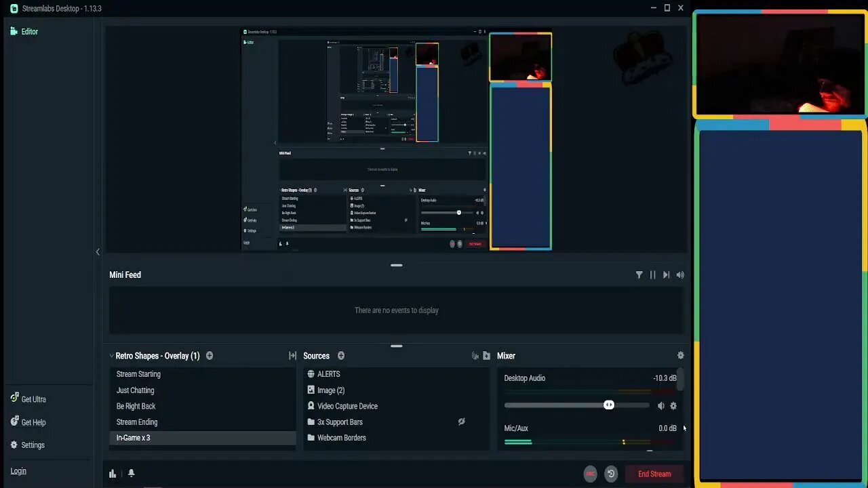Click the handle below Mini Feed
This screenshot has height=488, width=868.
click(x=397, y=346)
